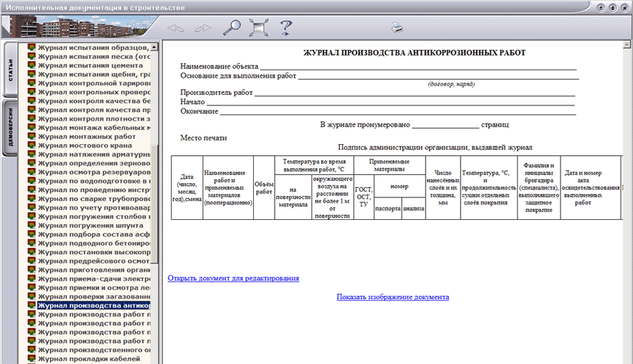Click the Объём работ table header
Image resolution: width=633 pixels, height=364 pixels.
[264, 188]
